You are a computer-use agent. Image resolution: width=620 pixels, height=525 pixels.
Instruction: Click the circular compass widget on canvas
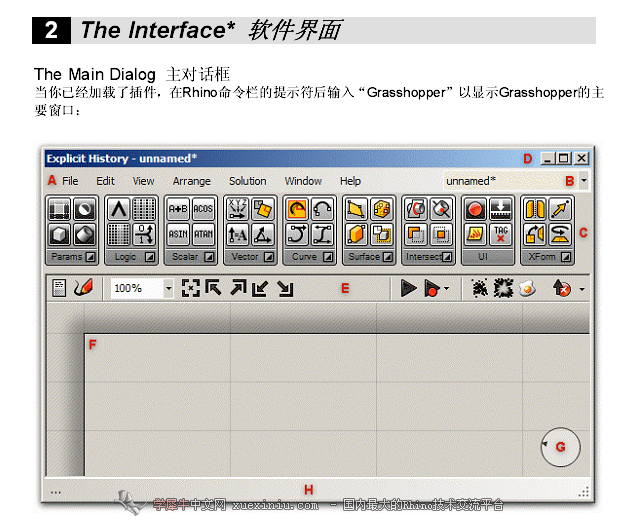tap(561, 447)
